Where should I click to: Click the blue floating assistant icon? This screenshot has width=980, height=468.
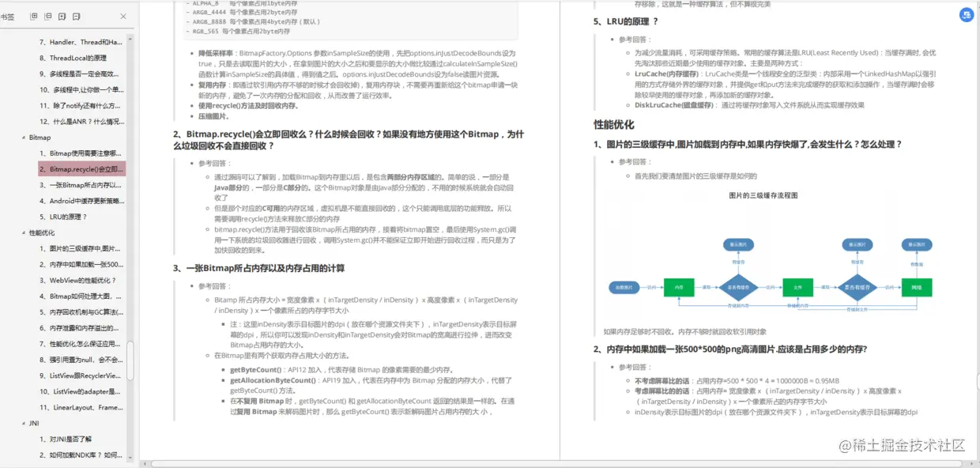click(x=966, y=15)
